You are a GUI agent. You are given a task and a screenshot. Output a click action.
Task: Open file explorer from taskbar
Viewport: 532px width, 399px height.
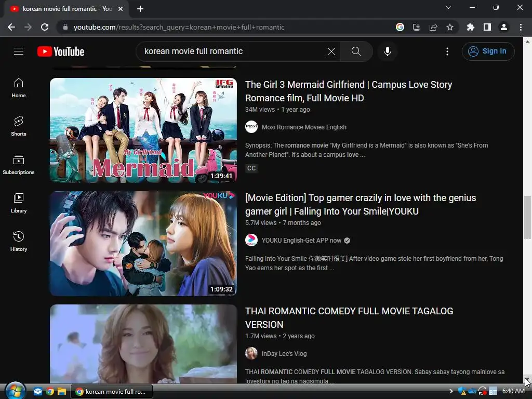click(x=62, y=392)
